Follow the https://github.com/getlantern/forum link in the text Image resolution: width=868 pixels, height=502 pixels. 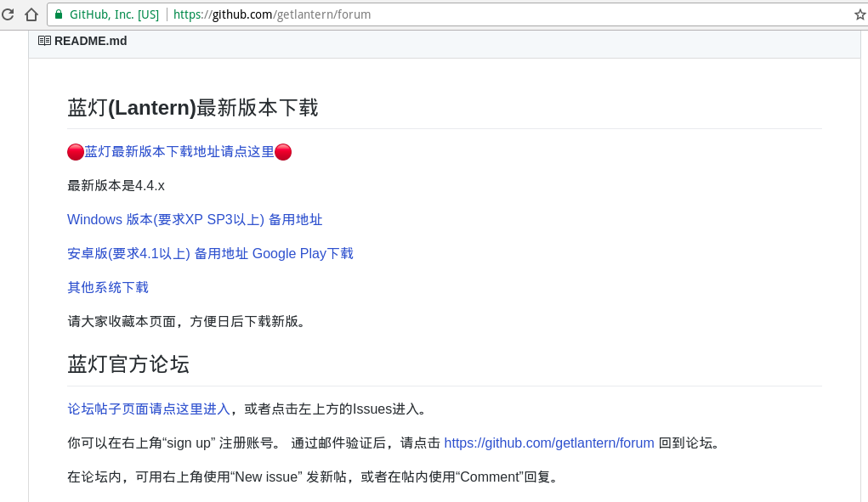(549, 443)
